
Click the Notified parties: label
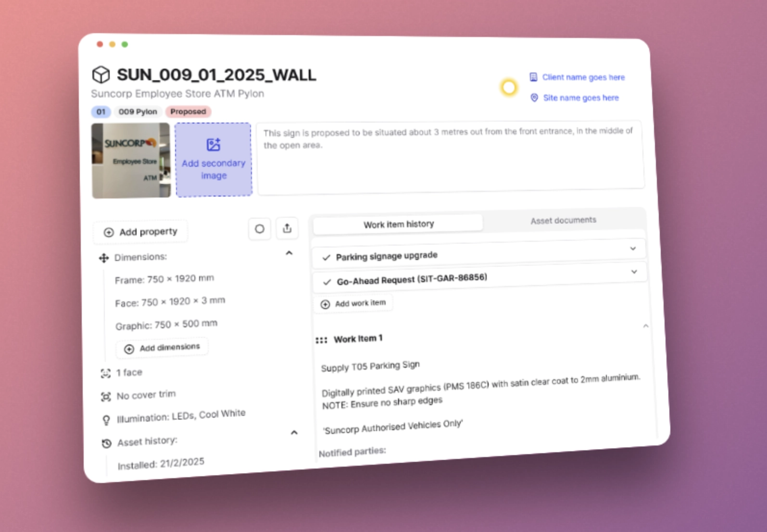pyautogui.click(x=352, y=452)
